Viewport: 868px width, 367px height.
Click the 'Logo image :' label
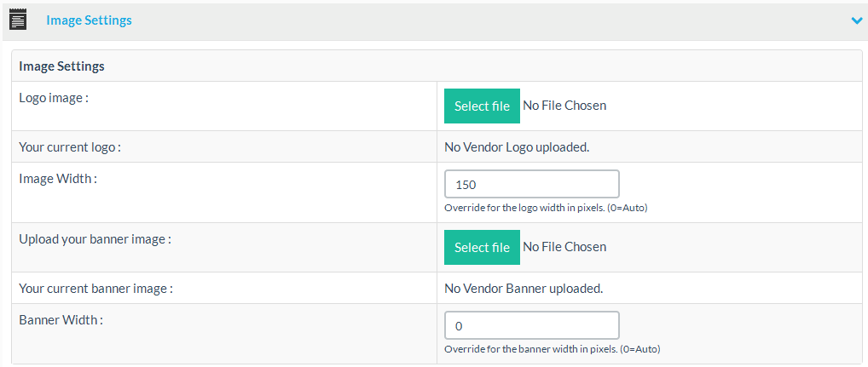pos(54,98)
